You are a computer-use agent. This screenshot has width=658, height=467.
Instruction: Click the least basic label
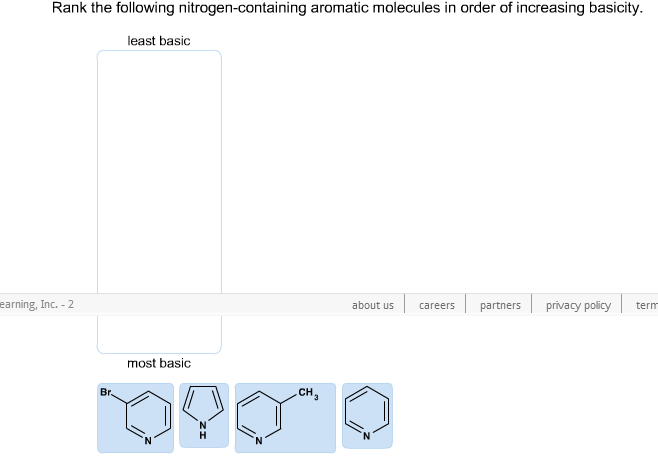point(159,41)
